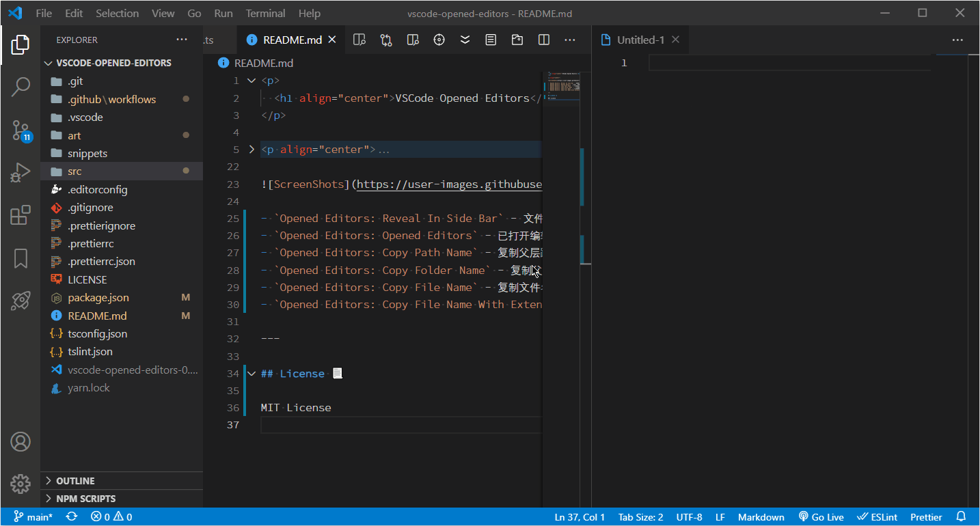Close the README.md tab
The width and height of the screenshot is (980, 526).
[x=333, y=40]
